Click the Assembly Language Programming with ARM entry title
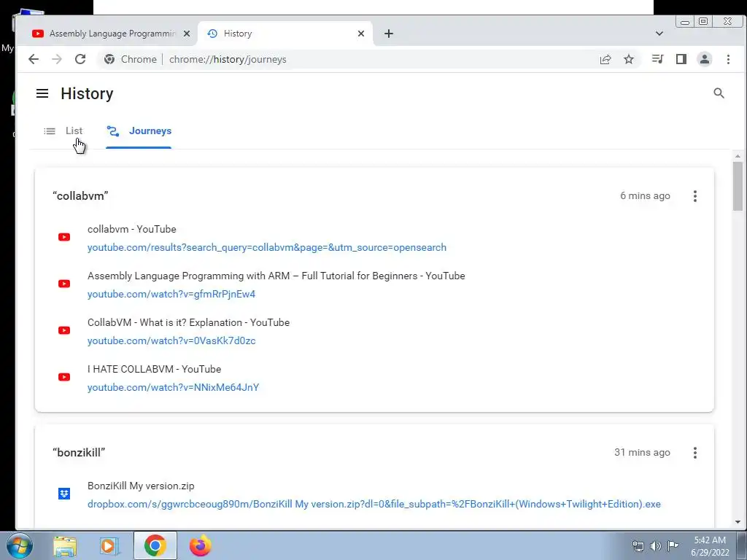This screenshot has height=560, width=747. pos(276,276)
